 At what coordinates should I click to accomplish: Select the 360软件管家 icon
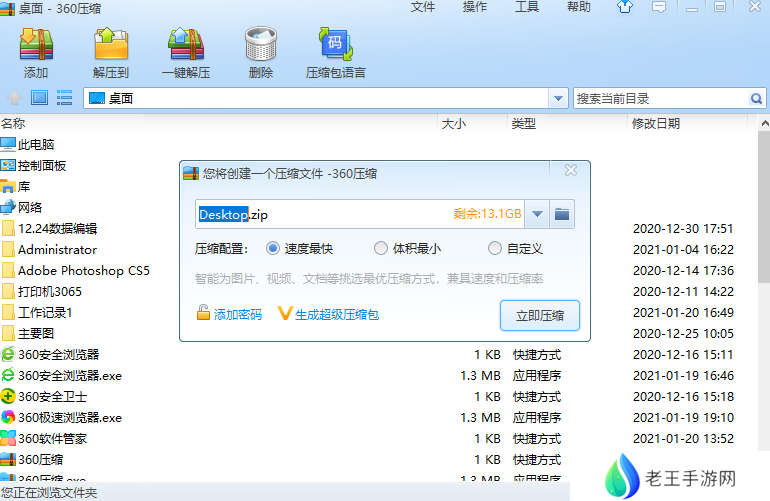[x=8, y=438]
